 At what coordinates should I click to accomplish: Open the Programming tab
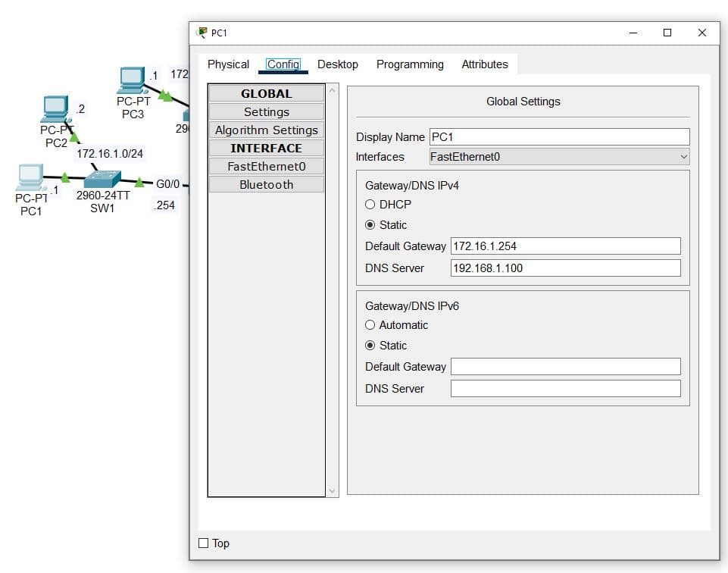[410, 64]
